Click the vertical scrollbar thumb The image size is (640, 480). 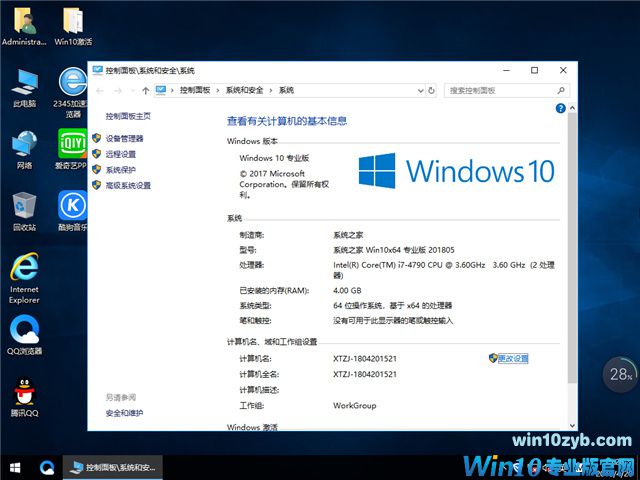(x=572, y=248)
